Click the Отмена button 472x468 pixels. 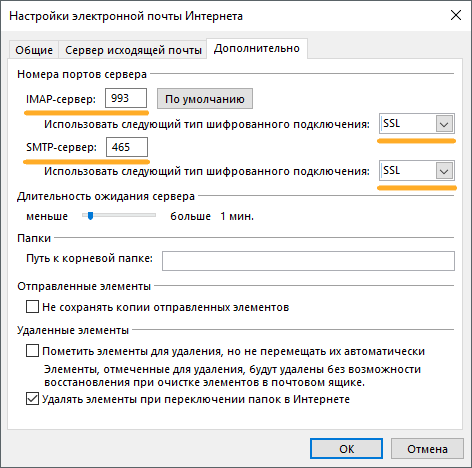coord(427,449)
